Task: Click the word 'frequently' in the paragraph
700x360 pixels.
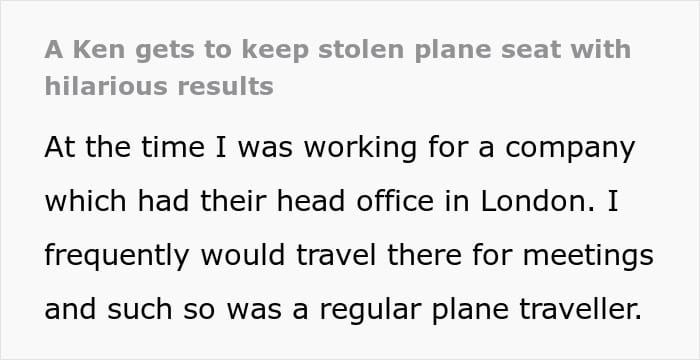Action: point(117,256)
